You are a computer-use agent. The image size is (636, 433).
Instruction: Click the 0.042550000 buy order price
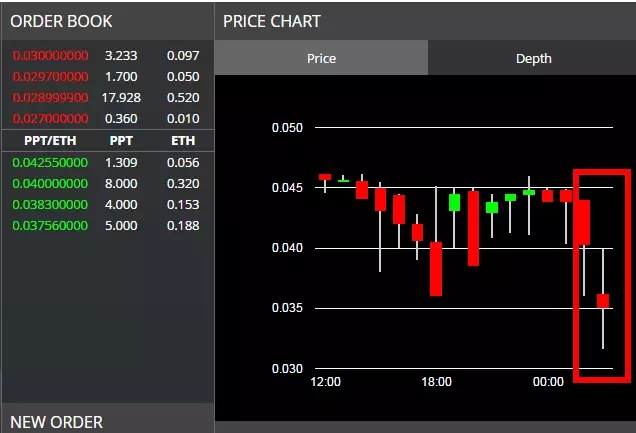click(50, 162)
